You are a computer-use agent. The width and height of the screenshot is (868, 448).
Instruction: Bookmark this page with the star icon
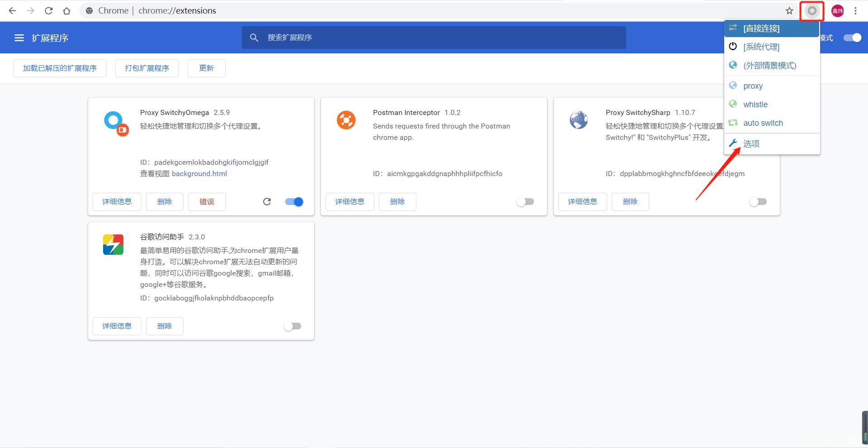pyautogui.click(x=789, y=11)
